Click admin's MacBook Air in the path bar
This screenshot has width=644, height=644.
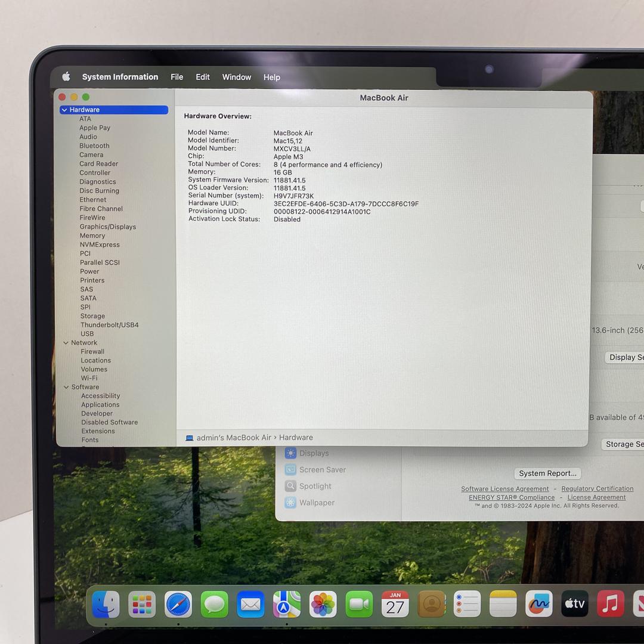tap(234, 438)
